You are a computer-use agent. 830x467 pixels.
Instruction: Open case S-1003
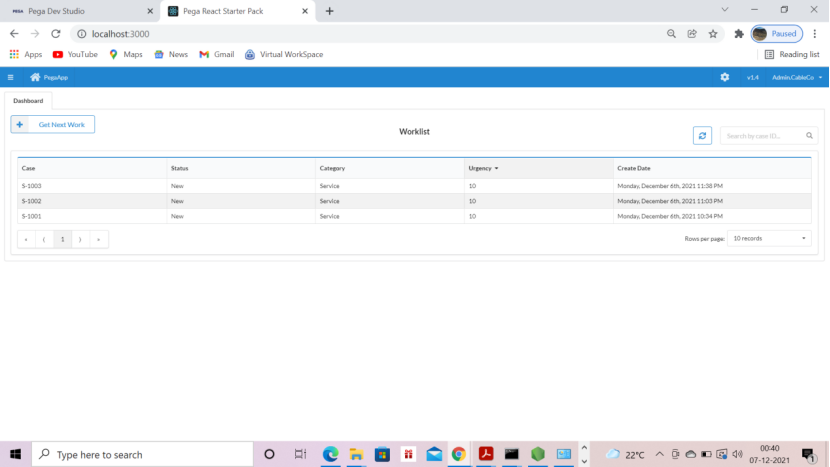(x=31, y=186)
